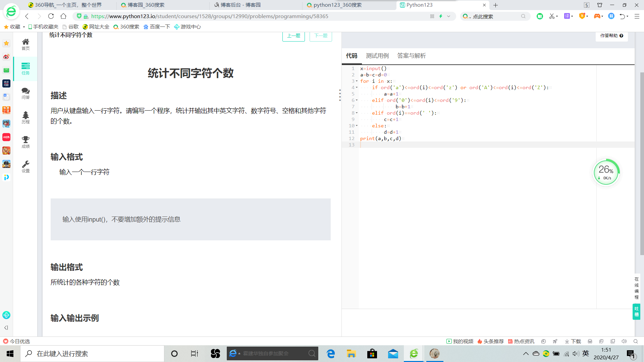Click the browser home page icon

coord(63,16)
